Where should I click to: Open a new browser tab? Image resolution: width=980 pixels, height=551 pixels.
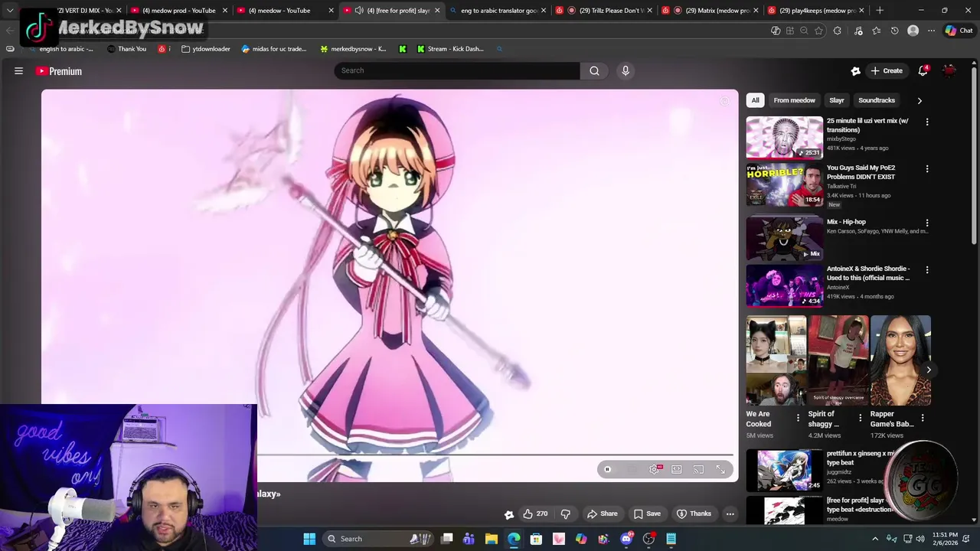tap(880, 11)
